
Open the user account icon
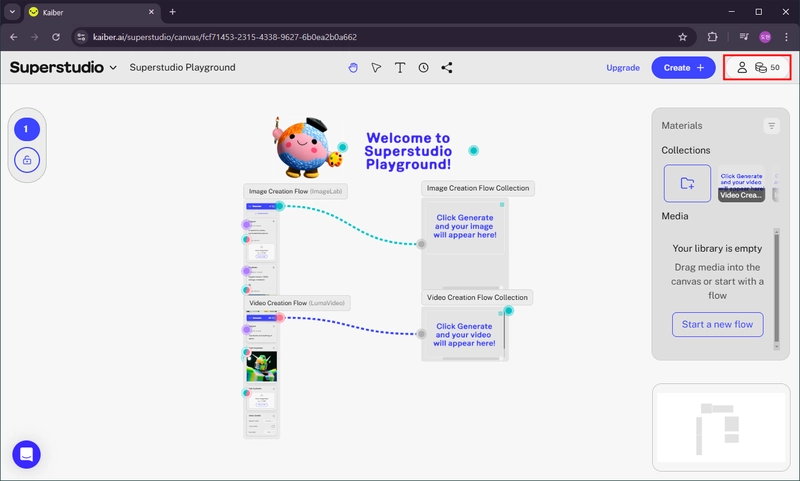point(742,67)
